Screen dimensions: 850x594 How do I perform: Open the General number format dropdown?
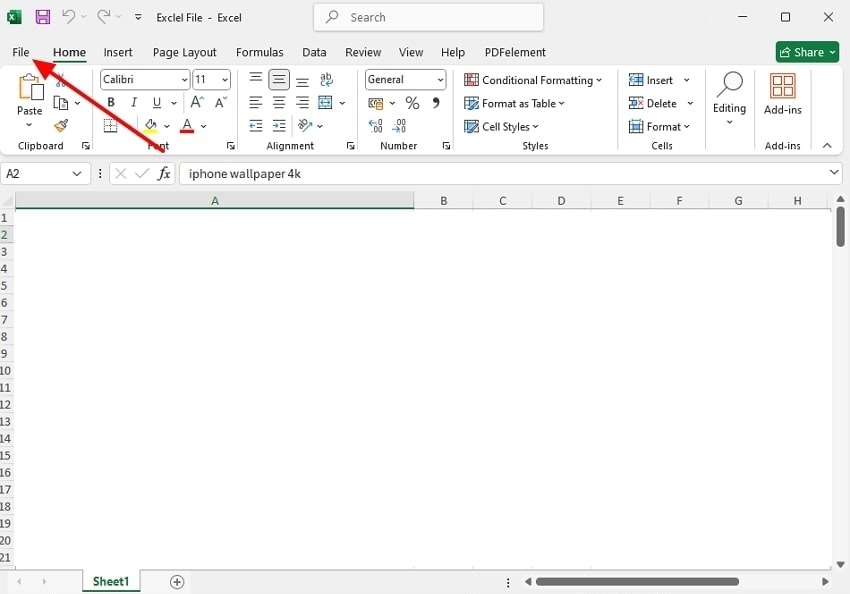[440, 79]
